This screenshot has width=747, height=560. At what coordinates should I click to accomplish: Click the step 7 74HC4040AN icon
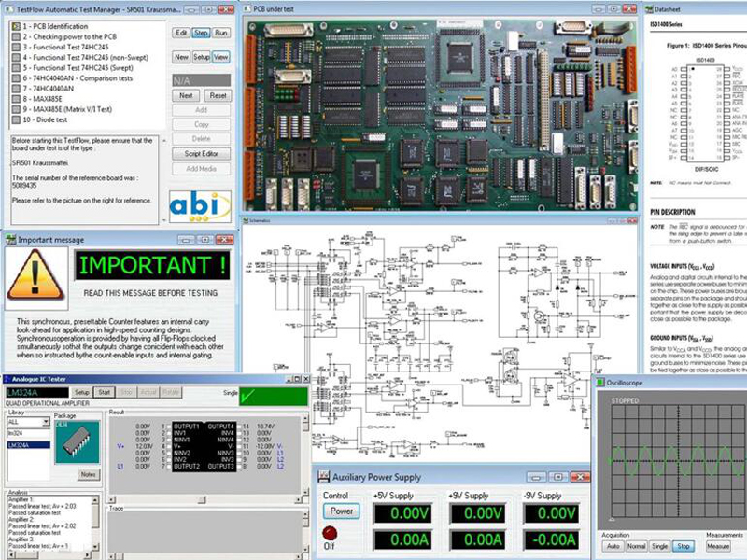pos(16,89)
